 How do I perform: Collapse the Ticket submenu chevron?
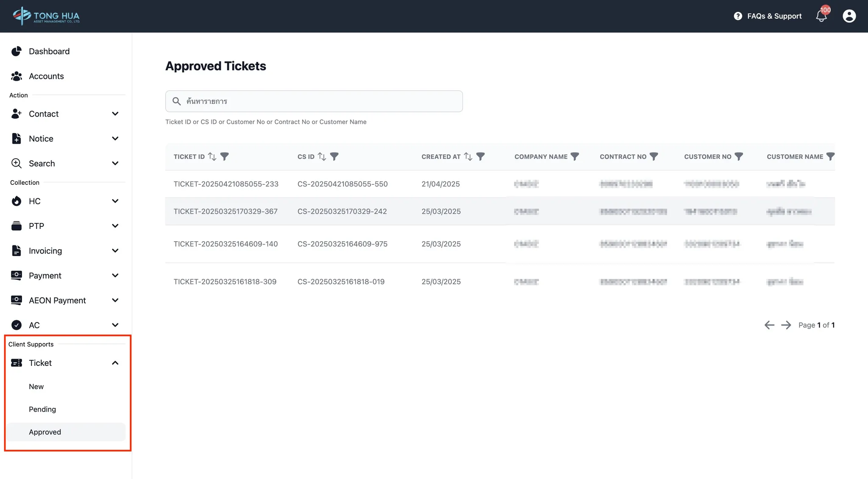pyautogui.click(x=115, y=363)
